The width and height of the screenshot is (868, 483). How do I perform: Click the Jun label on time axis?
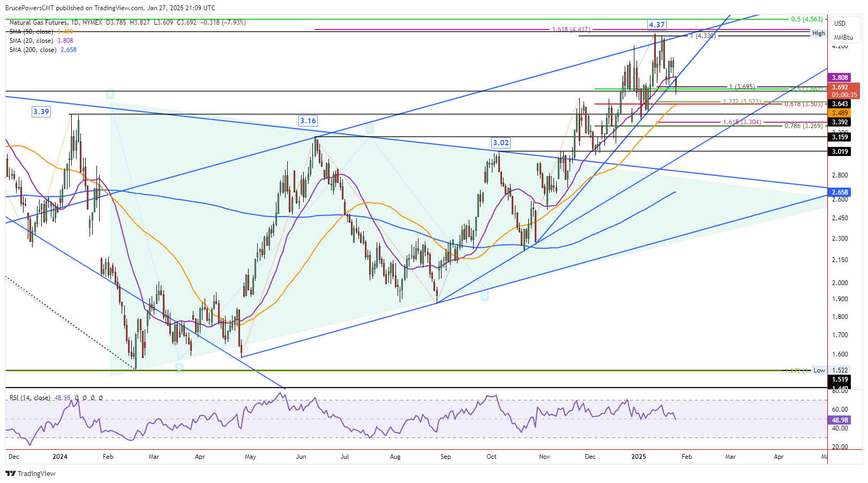[x=301, y=457]
